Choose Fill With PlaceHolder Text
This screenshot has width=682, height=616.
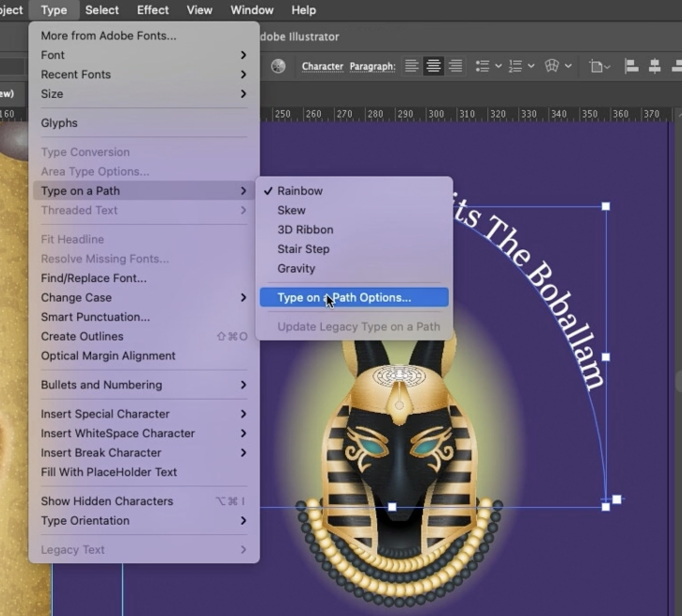point(144,472)
